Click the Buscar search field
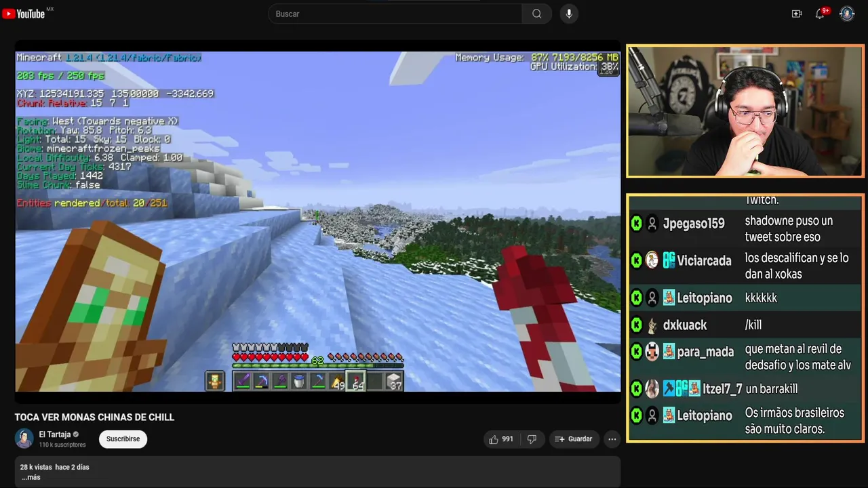This screenshot has height=488, width=868. point(395,14)
